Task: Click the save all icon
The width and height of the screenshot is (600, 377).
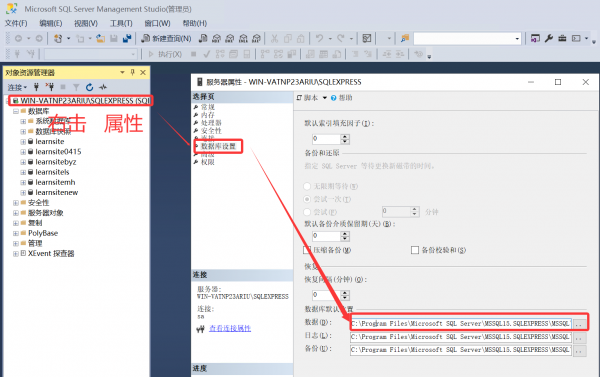Action: pyautogui.click(x=127, y=38)
